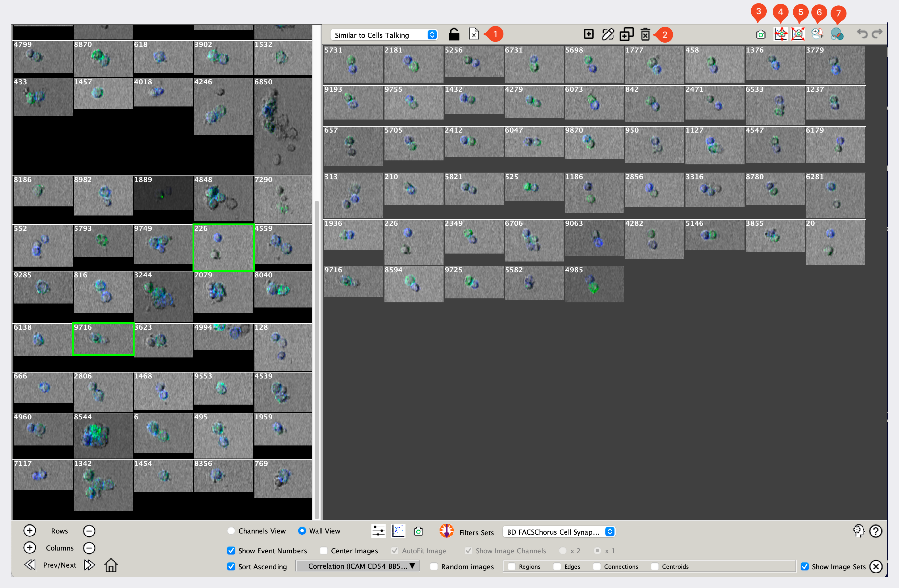The image size is (899, 588).
Task: Click the target icon with inward red arrows
Action: pos(798,34)
